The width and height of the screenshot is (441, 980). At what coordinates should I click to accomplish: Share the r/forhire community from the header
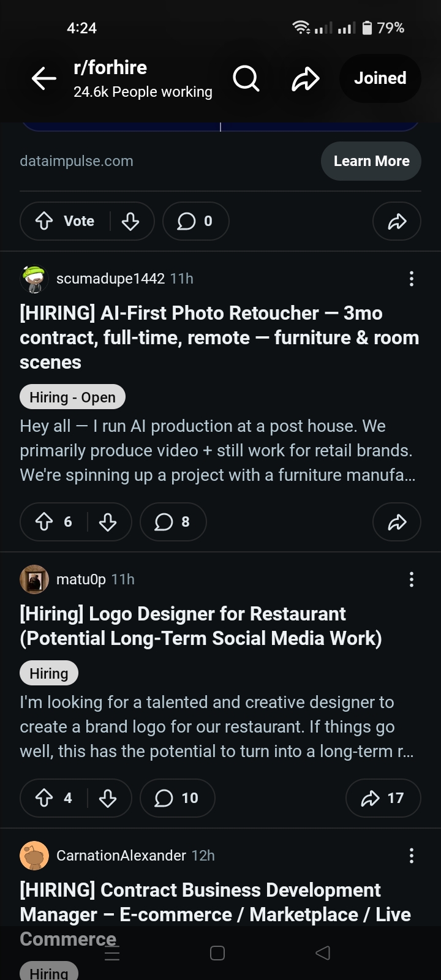point(306,78)
